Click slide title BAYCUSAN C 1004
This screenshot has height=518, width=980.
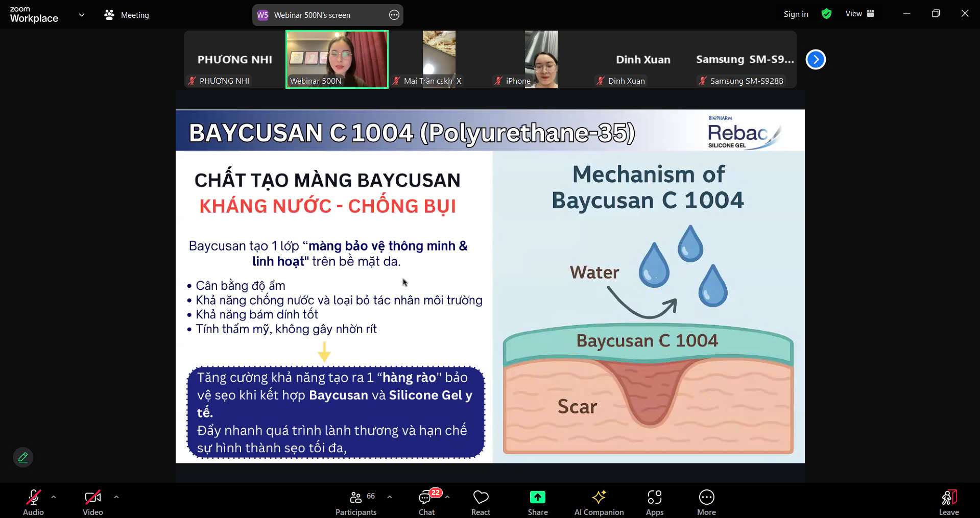coord(412,133)
